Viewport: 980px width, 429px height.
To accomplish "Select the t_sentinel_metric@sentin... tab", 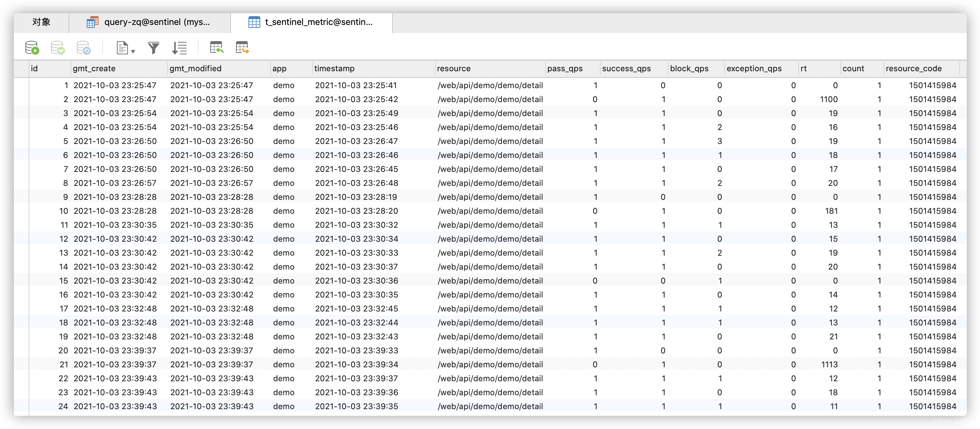I will [x=312, y=22].
